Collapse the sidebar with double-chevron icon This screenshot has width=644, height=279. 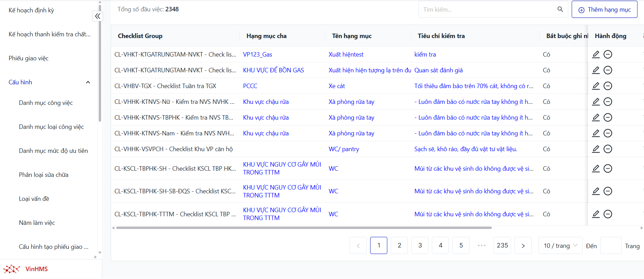tap(98, 16)
